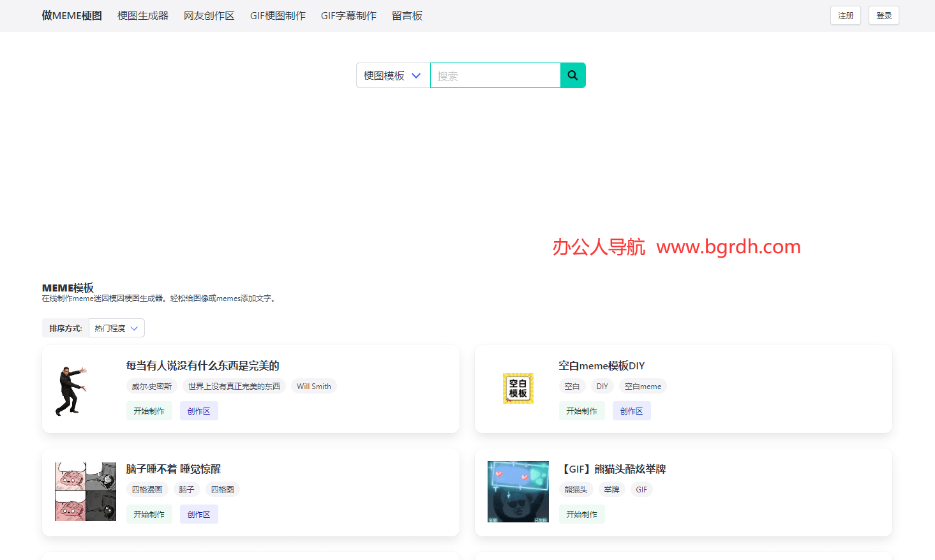Click the search input field
The height and width of the screenshot is (560, 935).
[x=495, y=75]
